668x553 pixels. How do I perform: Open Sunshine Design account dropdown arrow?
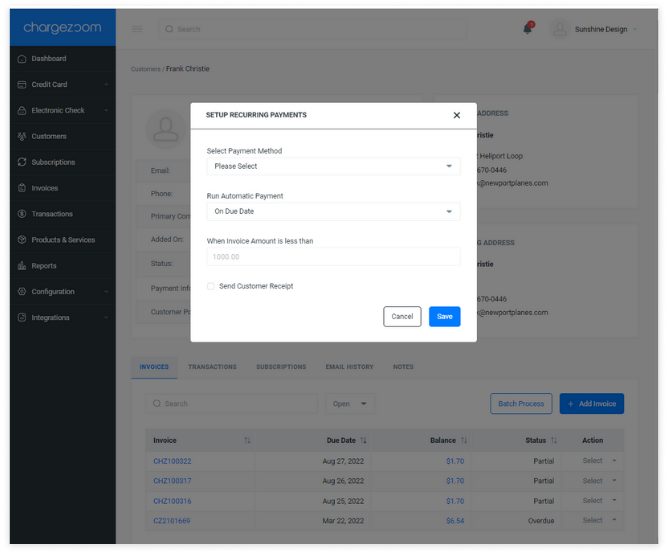point(635,29)
